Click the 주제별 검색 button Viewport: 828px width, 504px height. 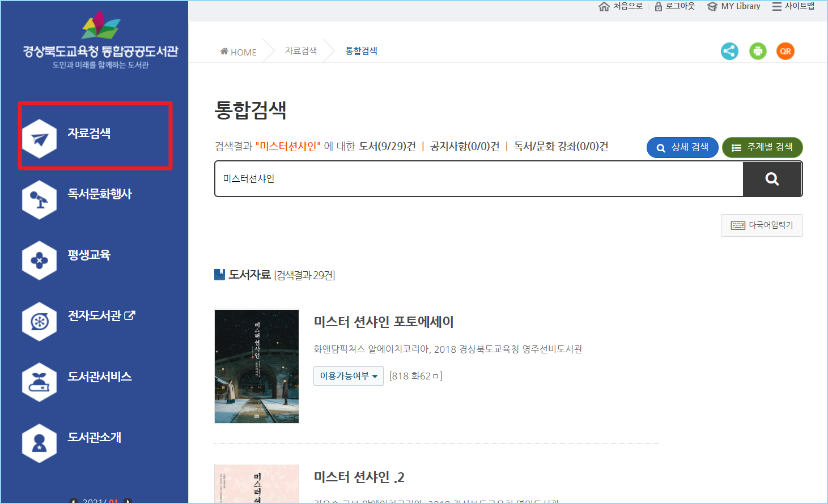pos(762,147)
